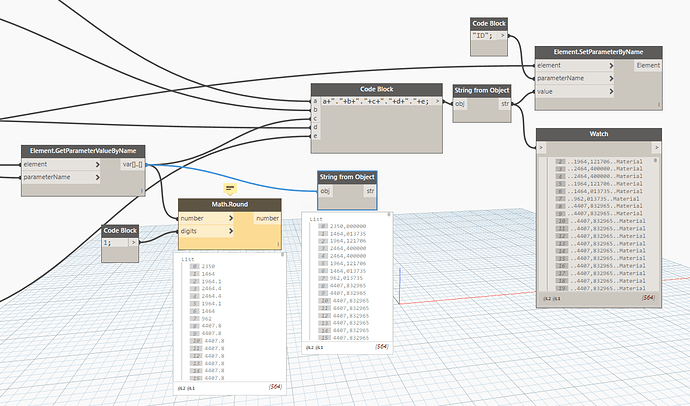Select the Watch node header
The height and width of the screenshot is (406, 690).
[598, 134]
